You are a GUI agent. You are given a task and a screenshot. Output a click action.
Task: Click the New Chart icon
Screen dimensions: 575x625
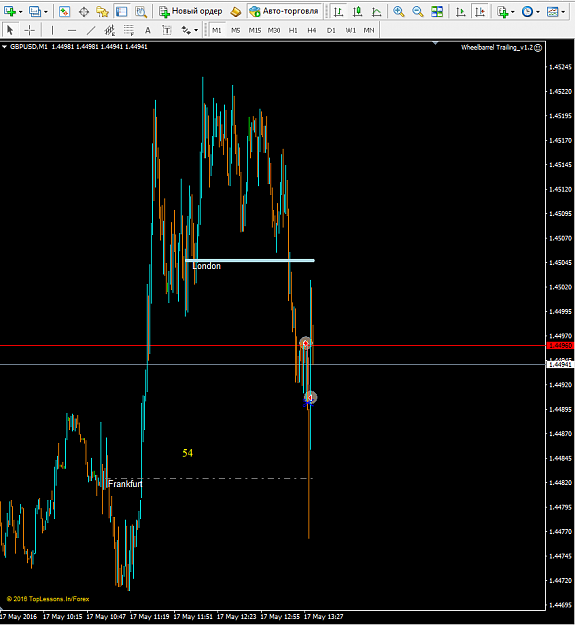tap(10, 12)
